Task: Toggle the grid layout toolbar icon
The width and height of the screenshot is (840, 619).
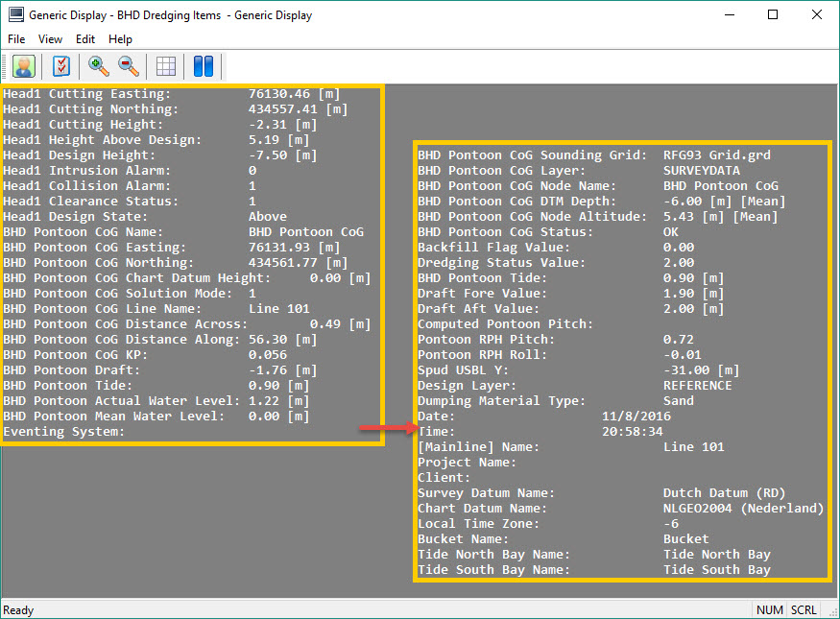Action: click(x=166, y=66)
